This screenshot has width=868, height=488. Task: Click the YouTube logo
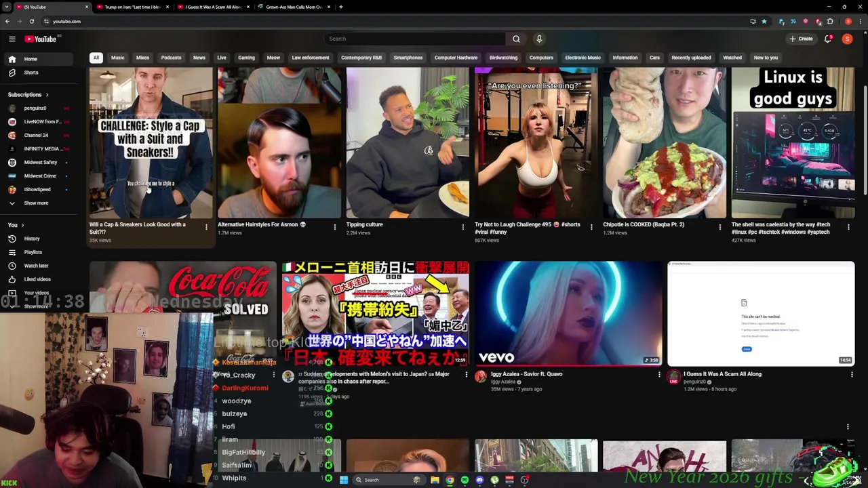point(41,39)
